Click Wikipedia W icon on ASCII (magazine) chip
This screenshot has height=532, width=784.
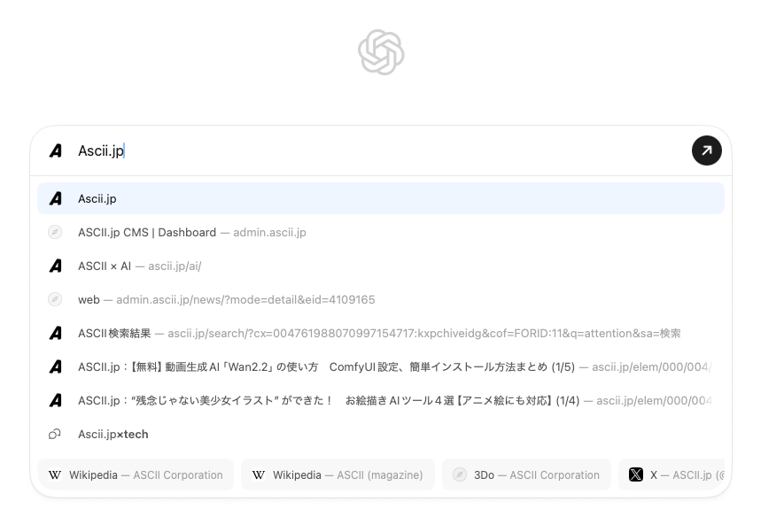[259, 474]
